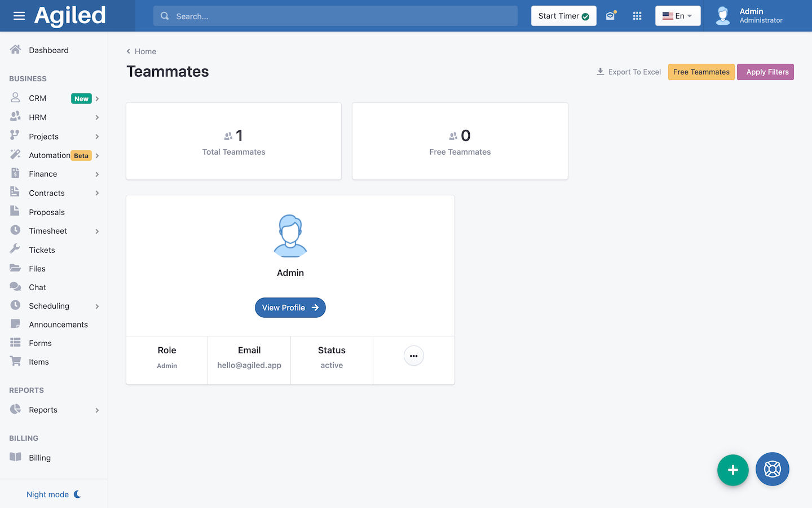
Task: Open the notifications envelope icon
Action: pyautogui.click(x=611, y=16)
